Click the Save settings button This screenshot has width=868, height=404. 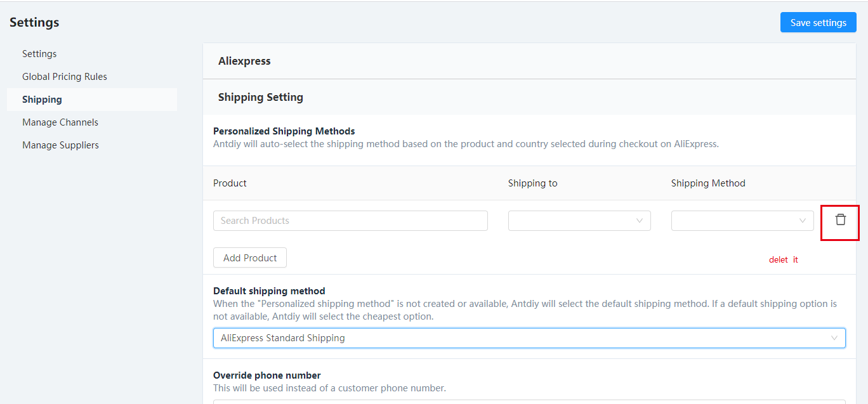pyautogui.click(x=818, y=22)
